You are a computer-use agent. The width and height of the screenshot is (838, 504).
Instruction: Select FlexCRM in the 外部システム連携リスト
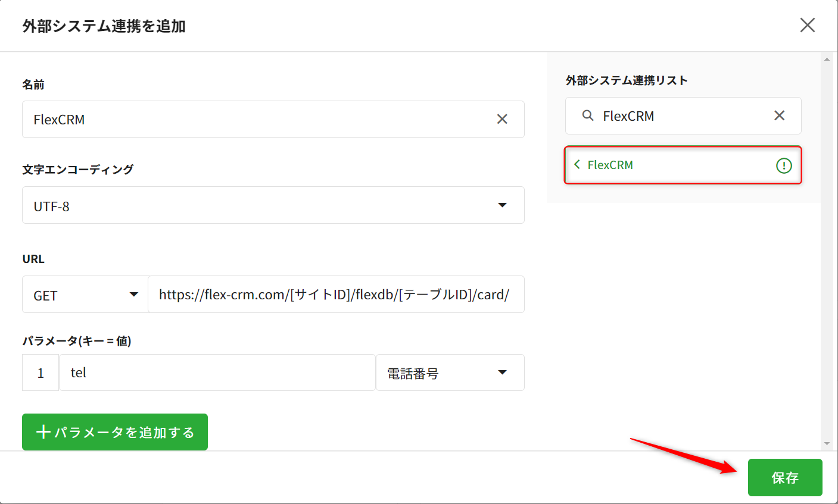click(x=673, y=165)
